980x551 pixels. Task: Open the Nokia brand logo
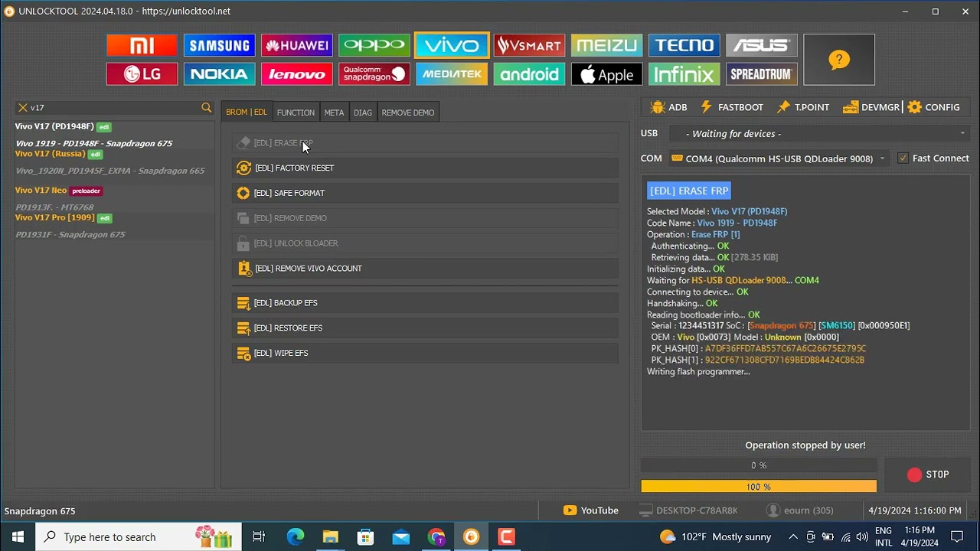tap(219, 74)
